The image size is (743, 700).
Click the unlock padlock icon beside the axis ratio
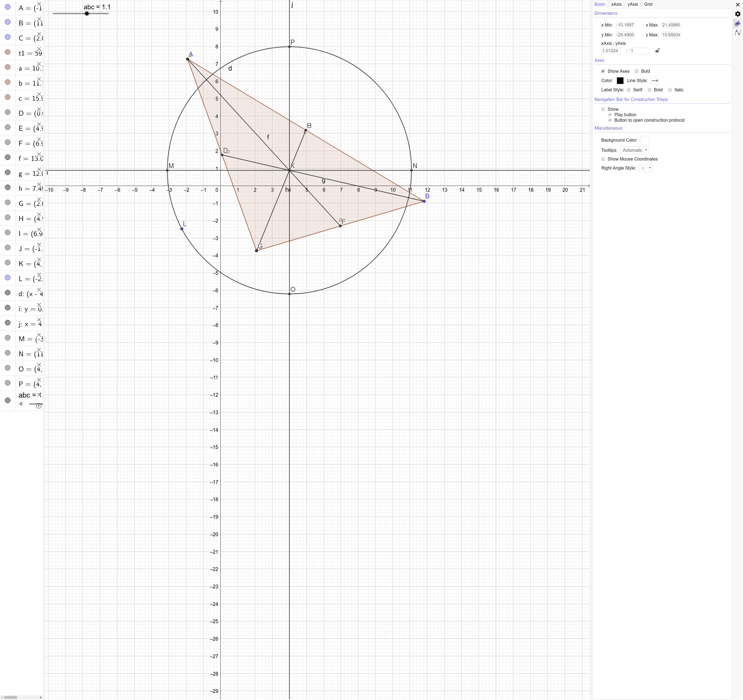click(658, 51)
